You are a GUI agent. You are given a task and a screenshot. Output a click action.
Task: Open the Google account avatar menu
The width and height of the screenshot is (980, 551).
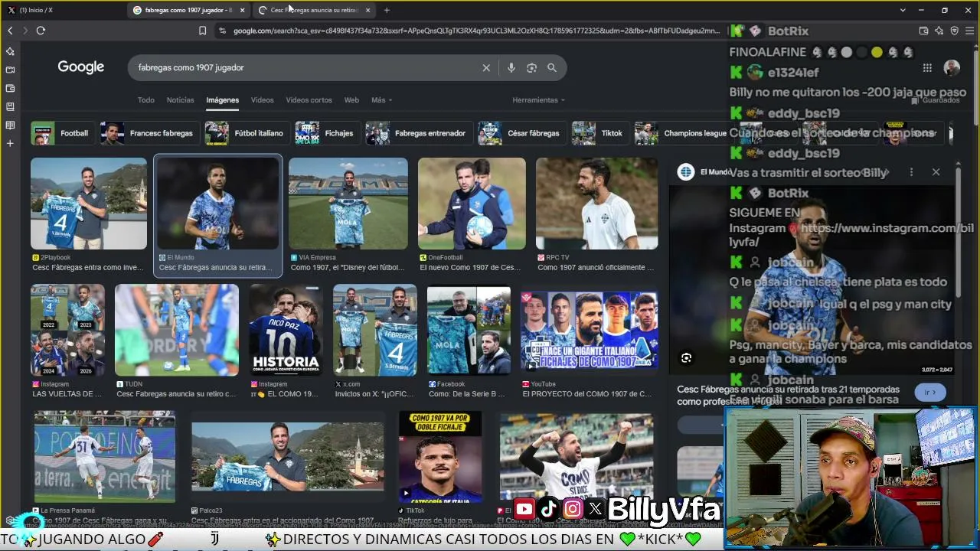[x=952, y=67]
